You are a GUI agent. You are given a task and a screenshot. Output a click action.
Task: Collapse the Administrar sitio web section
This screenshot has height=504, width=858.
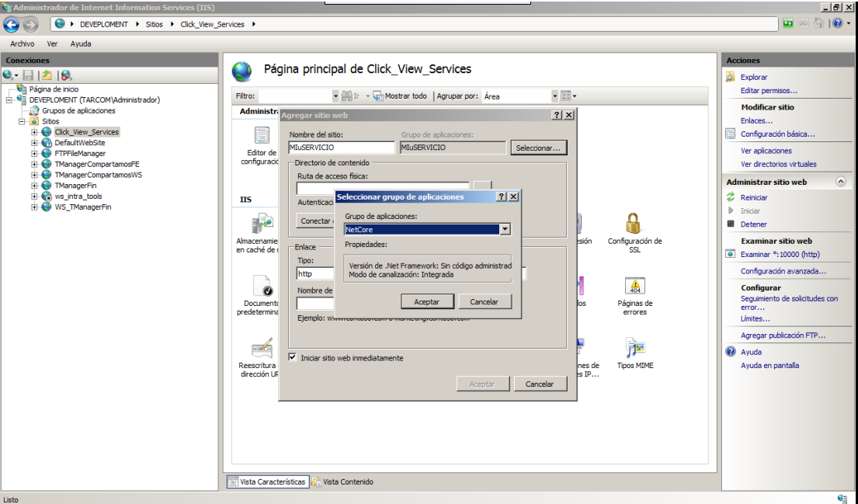click(x=841, y=182)
